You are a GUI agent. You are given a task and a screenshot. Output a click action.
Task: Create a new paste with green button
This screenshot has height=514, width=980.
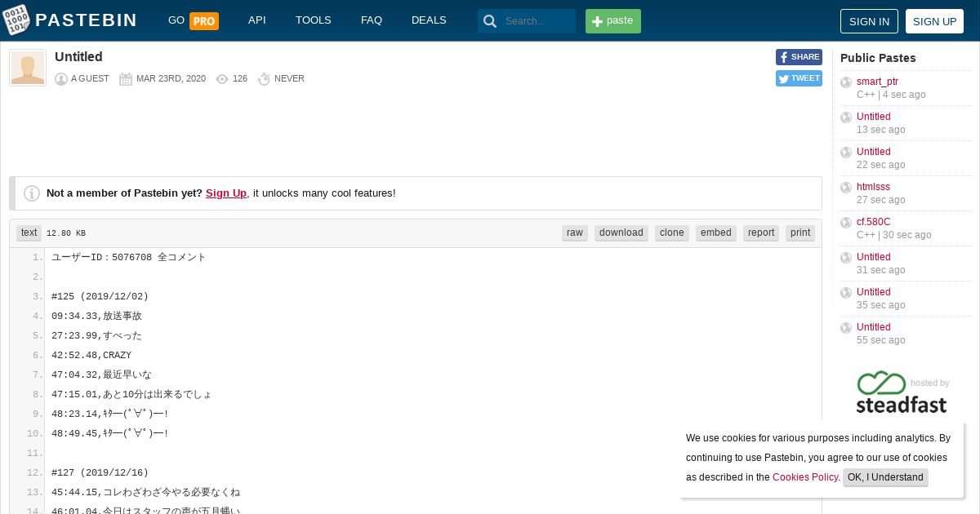613,21
